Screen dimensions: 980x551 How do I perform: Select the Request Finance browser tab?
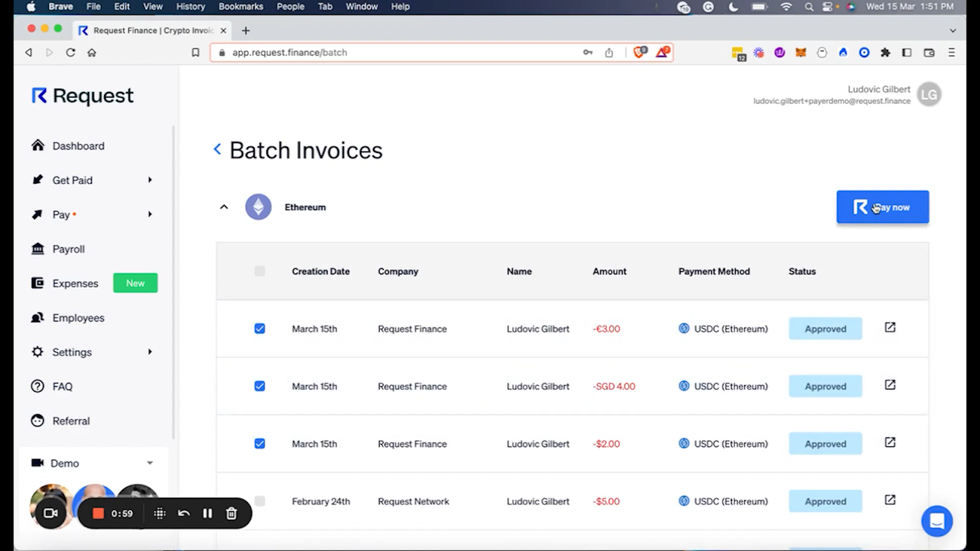click(x=153, y=31)
